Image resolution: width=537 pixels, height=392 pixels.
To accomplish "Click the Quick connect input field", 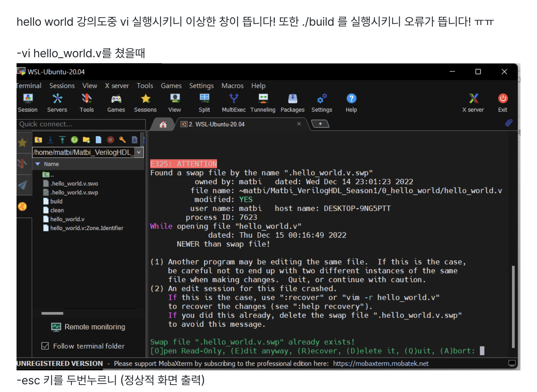I will (x=81, y=124).
